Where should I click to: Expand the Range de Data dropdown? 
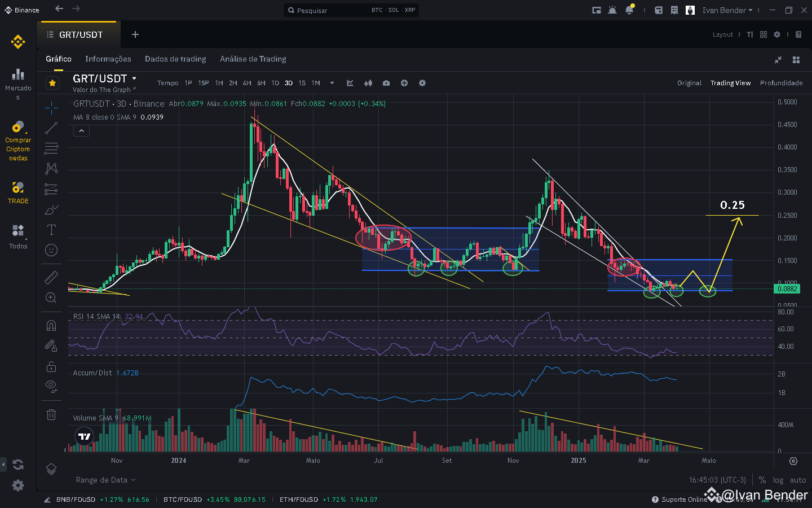pos(106,480)
